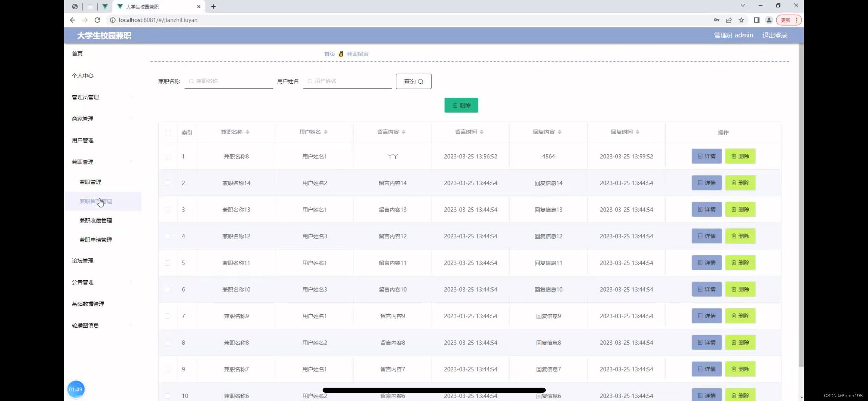The width and height of the screenshot is (868, 401).
Task: Focus the 兼职名称 search input field
Action: pos(229,81)
